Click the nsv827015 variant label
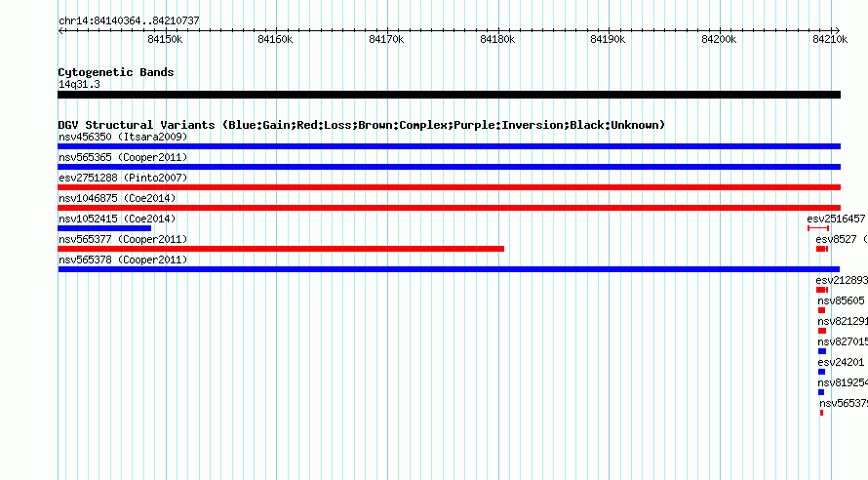The width and height of the screenshot is (868, 480). pyautogui.click(x=843, y=341)
